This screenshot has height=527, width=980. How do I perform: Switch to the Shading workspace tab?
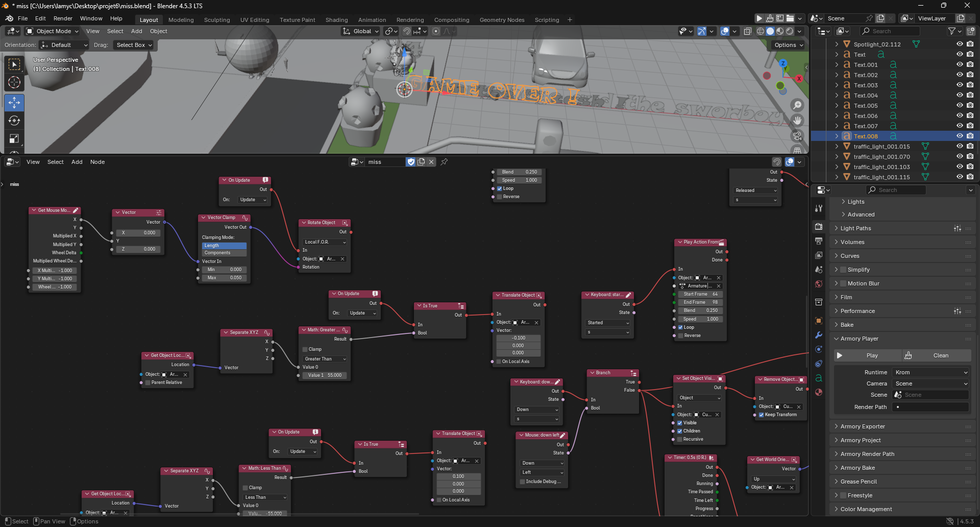pyautogui.click(x=336, y=20)
